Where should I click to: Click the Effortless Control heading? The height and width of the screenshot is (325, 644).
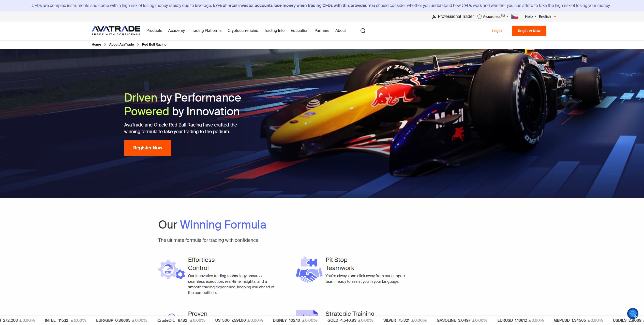click(x=201, y=264)
